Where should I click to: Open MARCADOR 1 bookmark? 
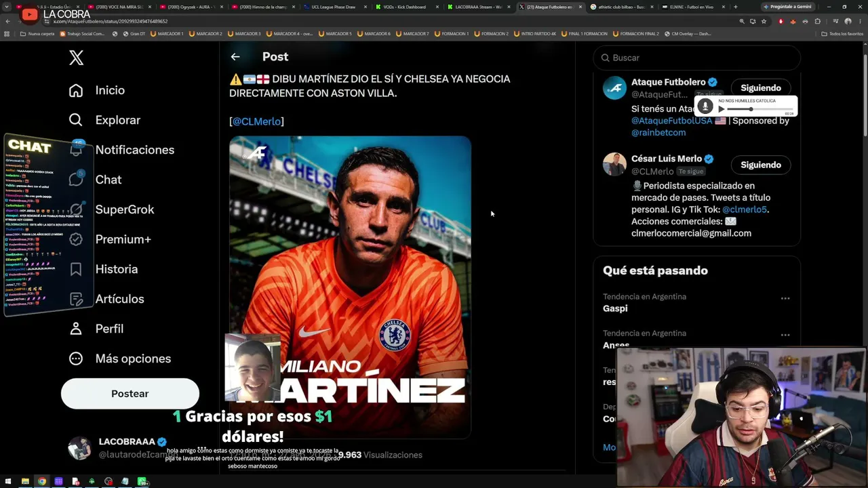pyautogui.click(x=166, y=33)
